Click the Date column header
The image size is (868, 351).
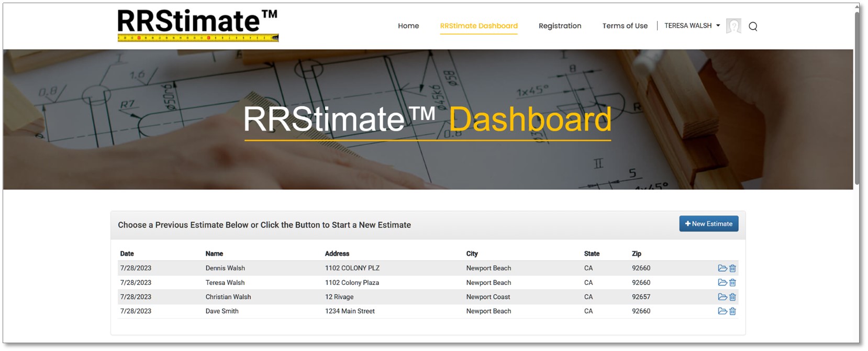coord(127,254)
